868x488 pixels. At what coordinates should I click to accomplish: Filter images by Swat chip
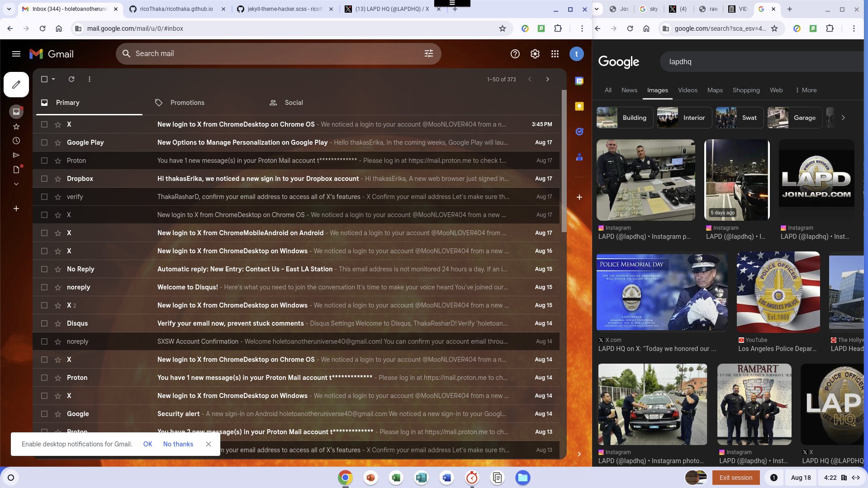[740, 118]
